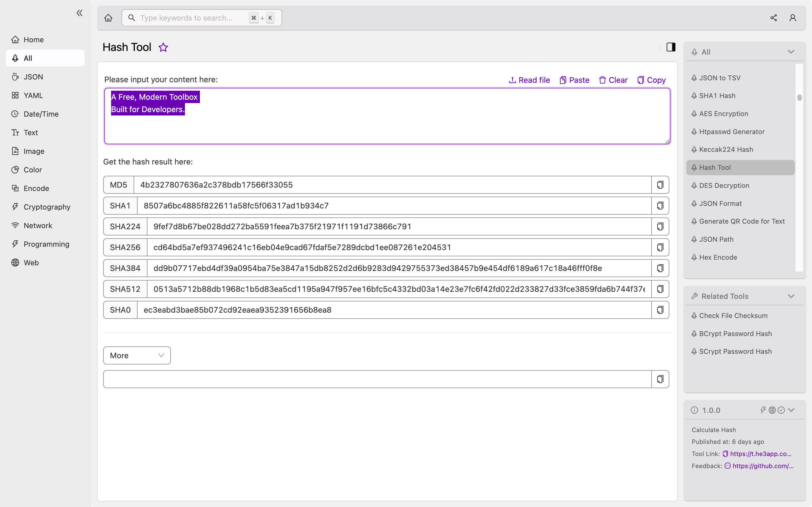The image size is (812, 507).
Task: Open the Hex Encode tool
Action: tap(718, 257)
